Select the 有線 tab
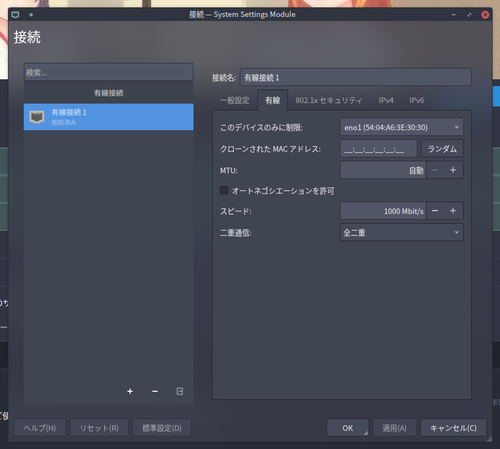 point(272,100)
